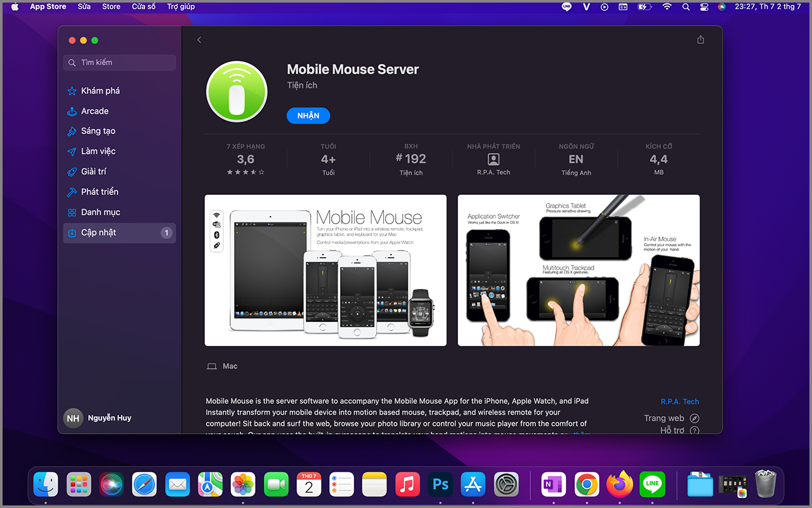The width and height of the screenshot is (812, 508).
Task: Click the #192 chart ranking
Action: (411, 159)
